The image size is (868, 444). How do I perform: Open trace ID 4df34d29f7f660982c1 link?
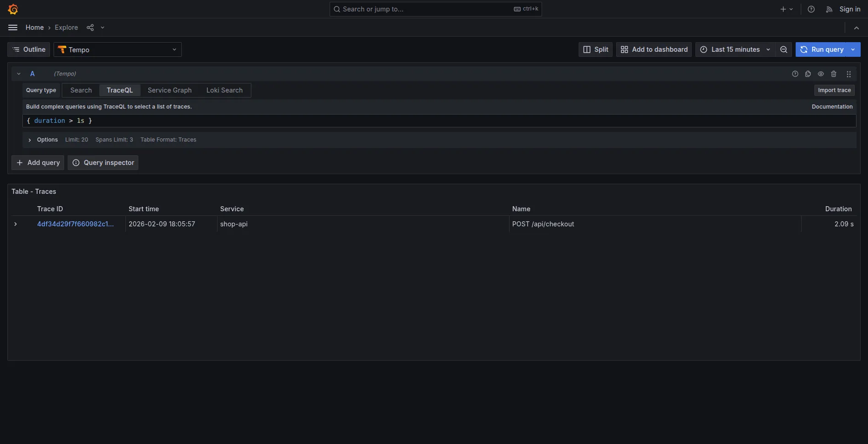click(x=75, y=224)
